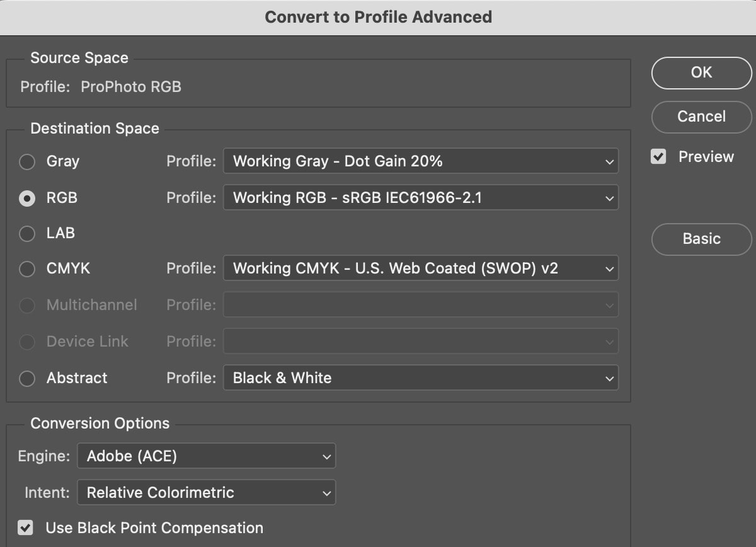Select the Abstract radio button

point(27,379)
